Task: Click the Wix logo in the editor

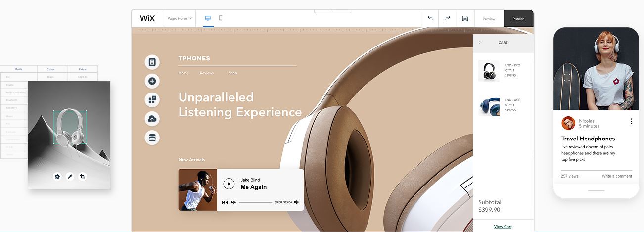Action: [x=147, y=18]
